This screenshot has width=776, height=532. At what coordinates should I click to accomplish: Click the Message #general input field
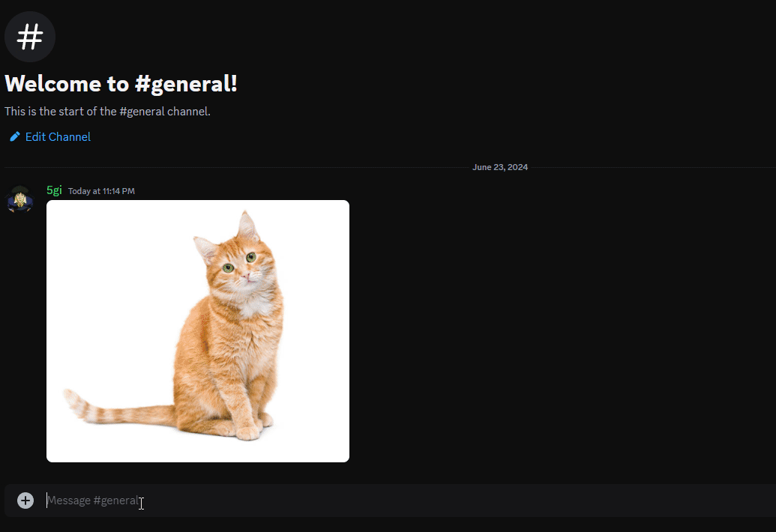click(396, 501)
